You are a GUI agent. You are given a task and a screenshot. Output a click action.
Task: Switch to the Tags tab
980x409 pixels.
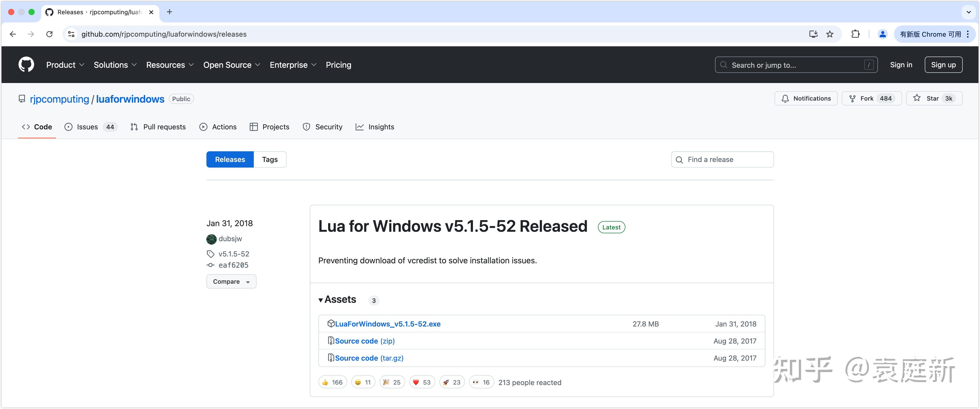(269, 159)
